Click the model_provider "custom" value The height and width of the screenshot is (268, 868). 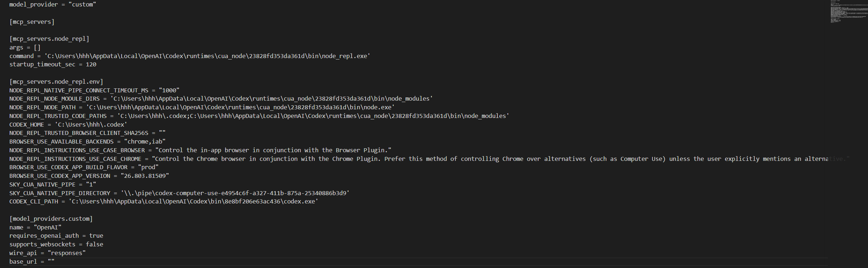pyautogui.click(x=82, y=5)
